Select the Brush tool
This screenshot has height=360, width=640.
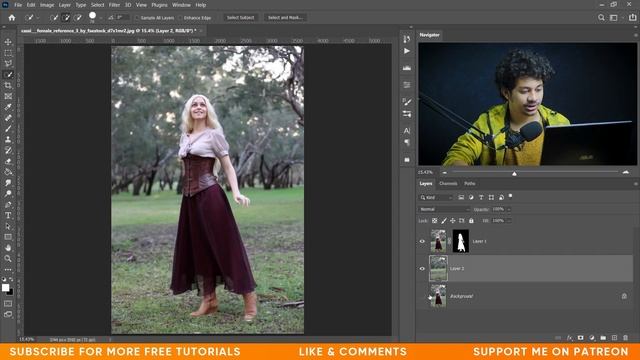point(8,129)
